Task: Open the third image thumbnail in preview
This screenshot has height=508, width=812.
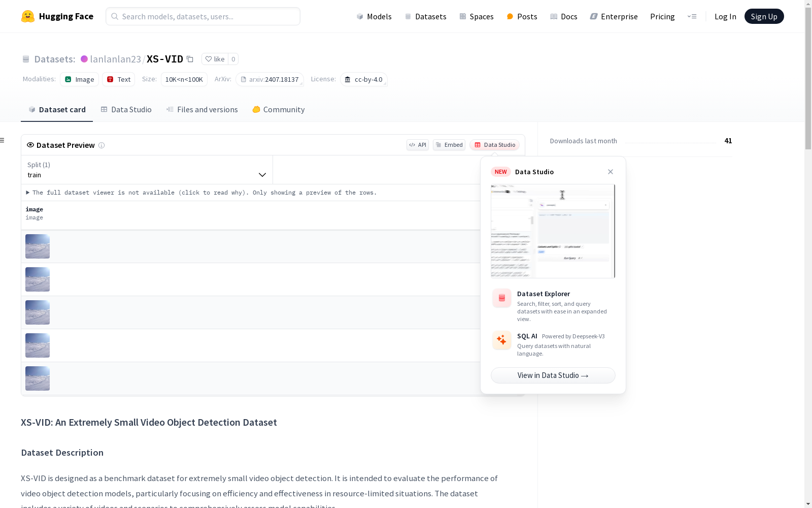Action: (x=38, y=312)
